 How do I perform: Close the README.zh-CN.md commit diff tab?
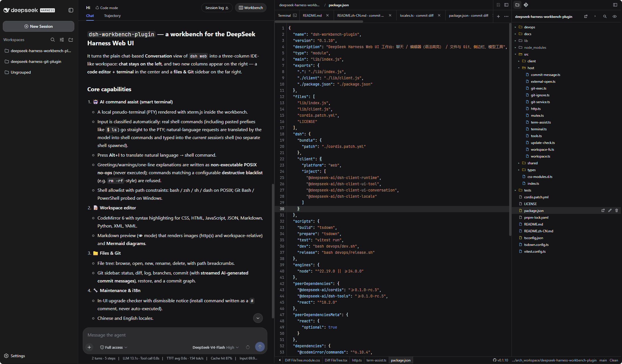point(390,15)
